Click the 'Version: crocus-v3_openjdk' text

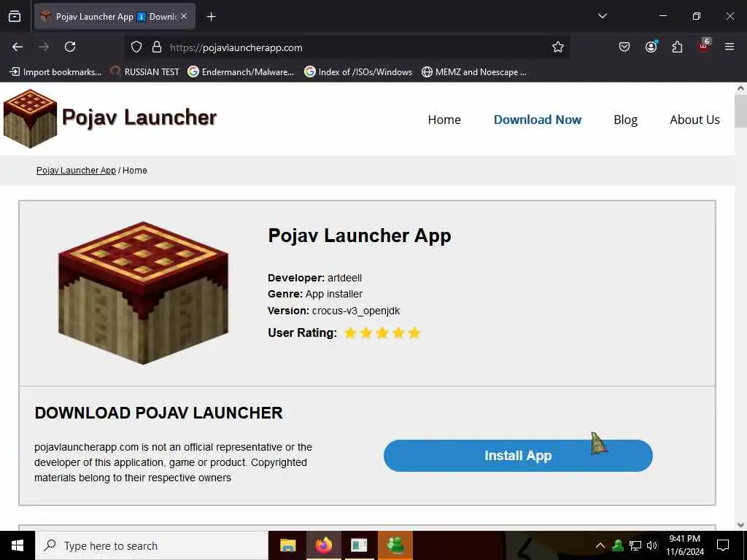(x=334, y=311)
